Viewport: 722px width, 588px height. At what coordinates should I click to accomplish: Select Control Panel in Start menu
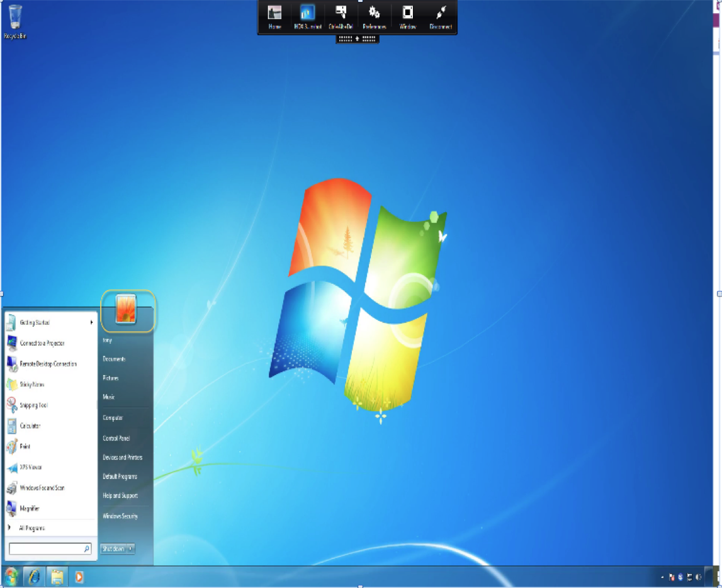[116, 438]
